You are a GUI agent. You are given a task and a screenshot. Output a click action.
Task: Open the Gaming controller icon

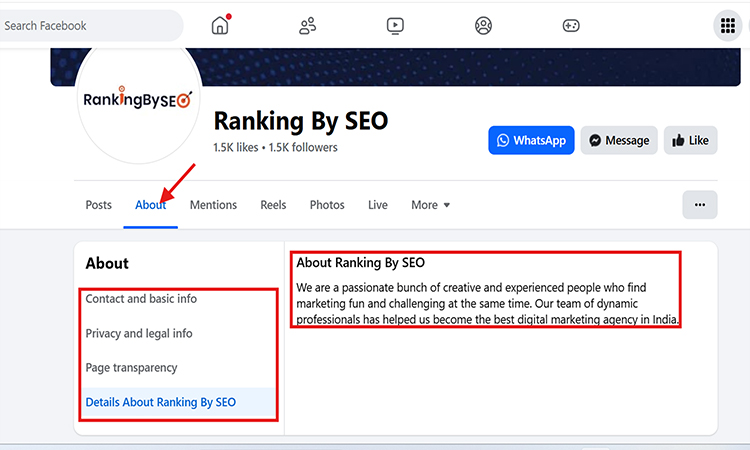[571, 25]
